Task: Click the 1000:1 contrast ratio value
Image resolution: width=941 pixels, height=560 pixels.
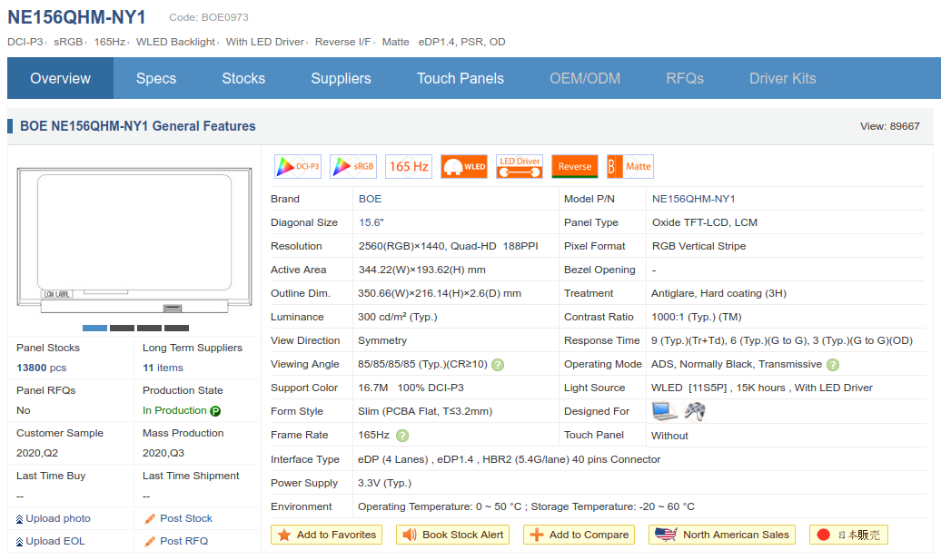Action: [x=697, y=317]
